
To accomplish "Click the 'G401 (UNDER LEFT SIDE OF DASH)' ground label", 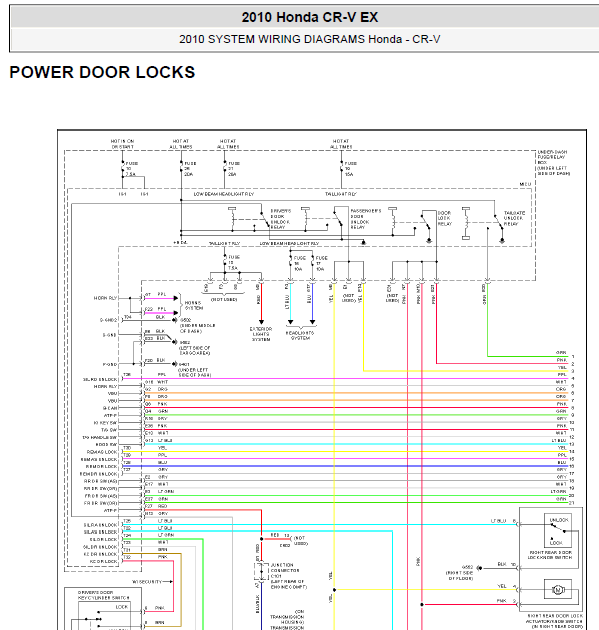I will [x=194, y=370].
